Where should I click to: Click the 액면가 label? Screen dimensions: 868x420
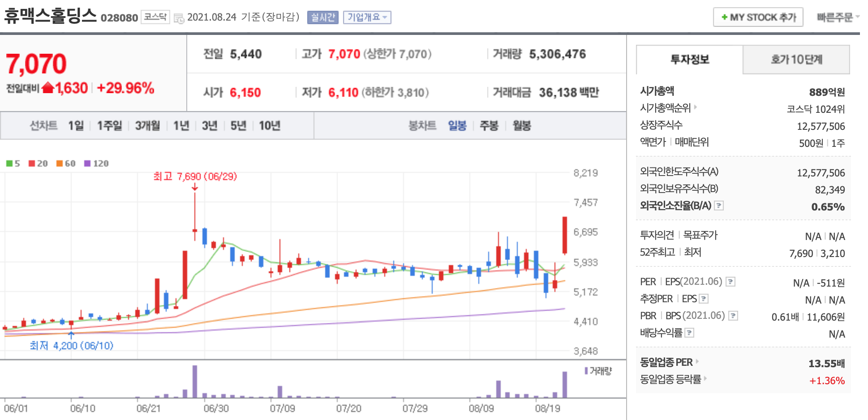click(x=653, y=142)
